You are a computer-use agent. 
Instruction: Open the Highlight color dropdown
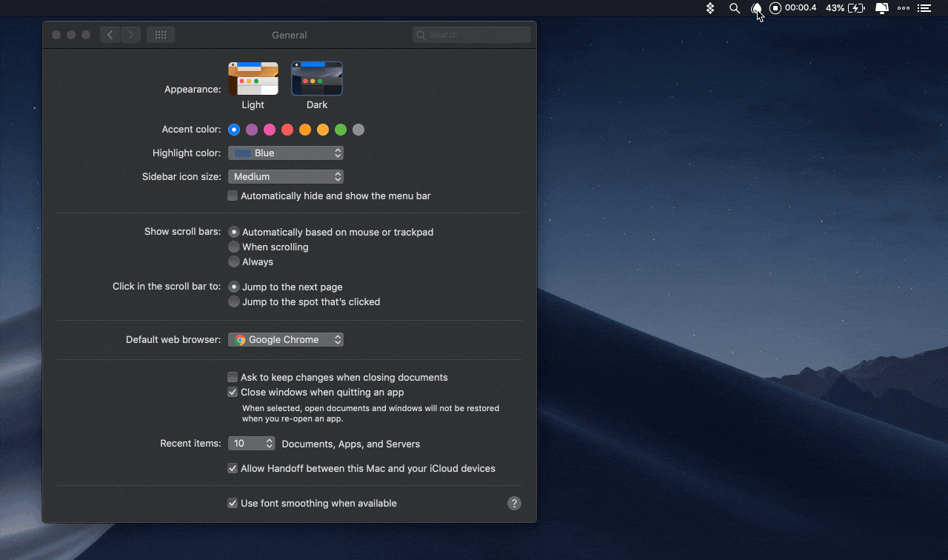[286, 153]
